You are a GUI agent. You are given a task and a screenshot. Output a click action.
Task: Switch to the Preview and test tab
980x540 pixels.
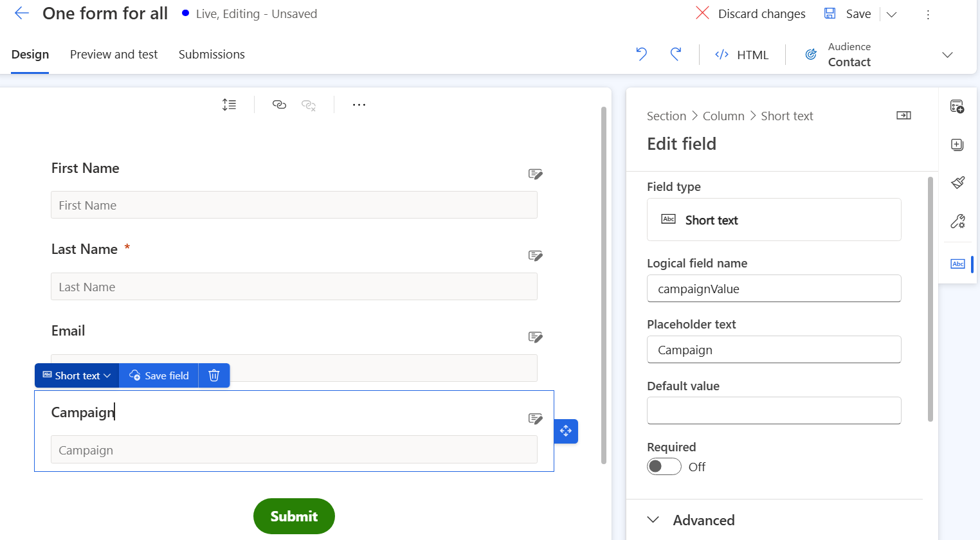tap(113, 54)
